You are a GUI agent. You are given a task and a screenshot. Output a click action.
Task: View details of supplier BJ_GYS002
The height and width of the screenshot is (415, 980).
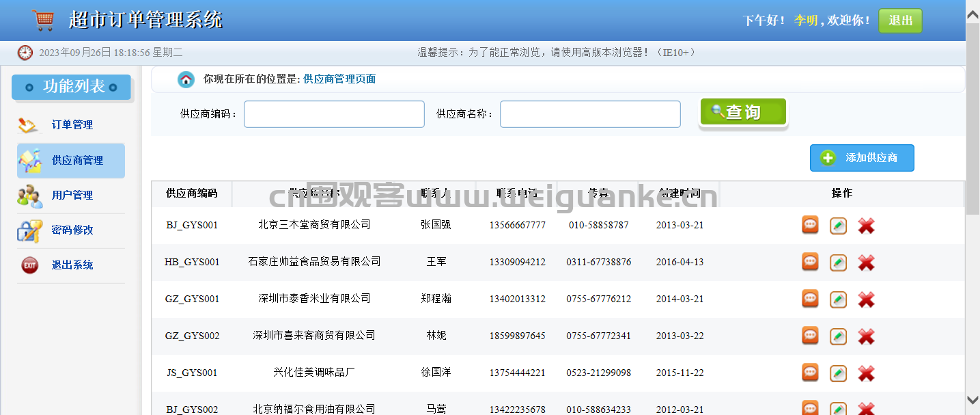pyautogui.click(x=810, y=408)
